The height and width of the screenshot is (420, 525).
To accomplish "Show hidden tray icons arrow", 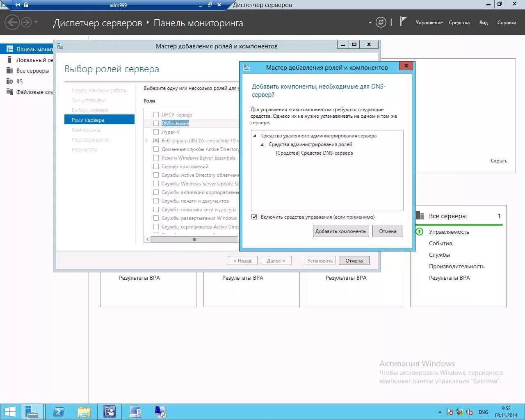I will point(440,412).
